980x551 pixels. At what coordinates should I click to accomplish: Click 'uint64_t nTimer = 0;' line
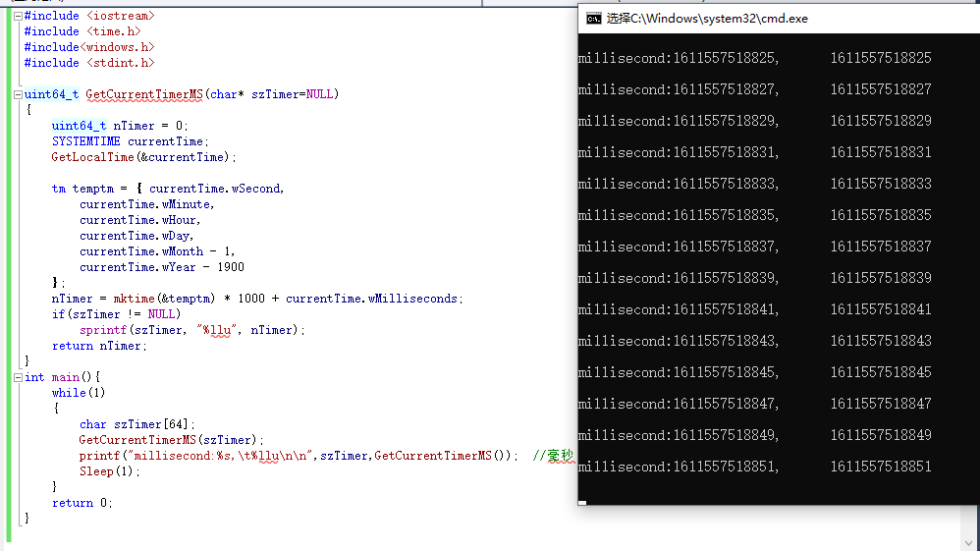click(x=120, y=126)
